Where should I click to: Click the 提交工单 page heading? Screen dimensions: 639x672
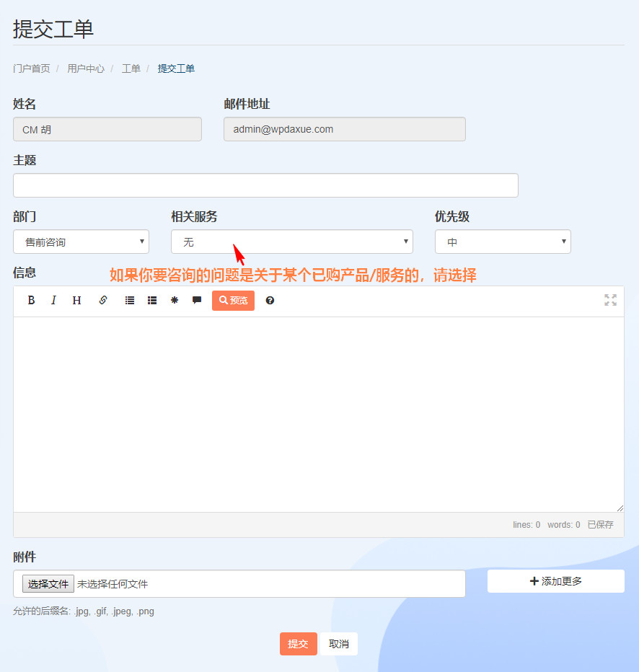tap(53, 29)
